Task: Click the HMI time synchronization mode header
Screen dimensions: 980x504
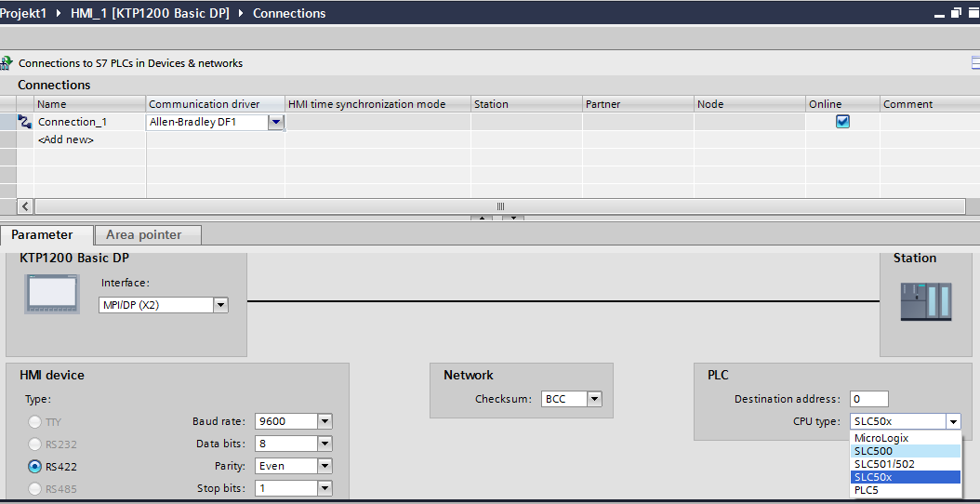Action: coord(378,104)
